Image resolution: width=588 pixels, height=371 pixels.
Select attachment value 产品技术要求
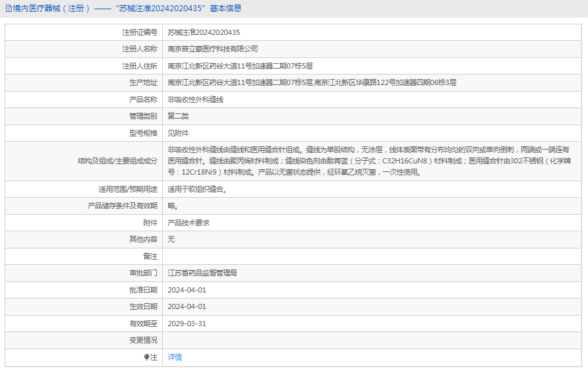point(189,223)
